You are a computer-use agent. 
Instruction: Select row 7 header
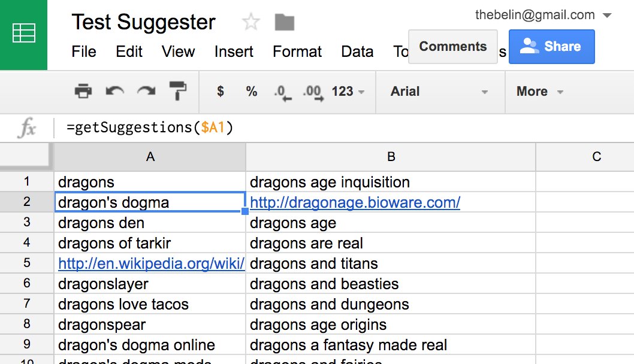click(27, 304)
